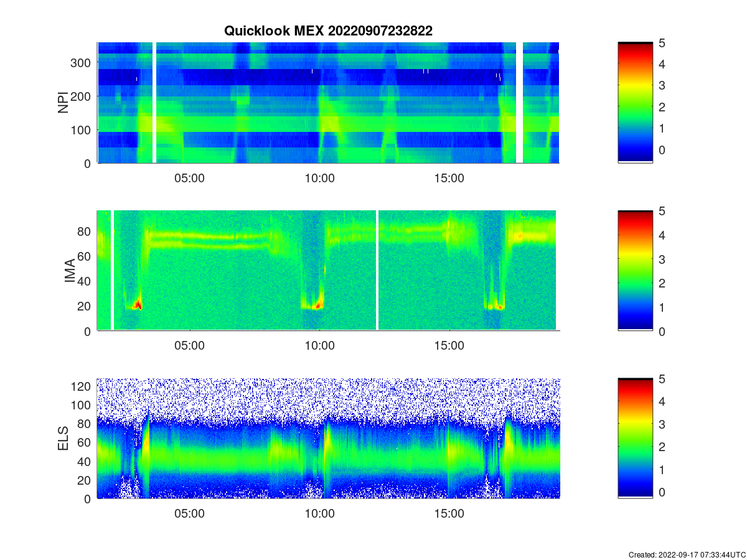Click the "0" label on NPI color bar
The width and height of the screenshot is (747, 560).
pyautogui.click(x=662, y=150)
